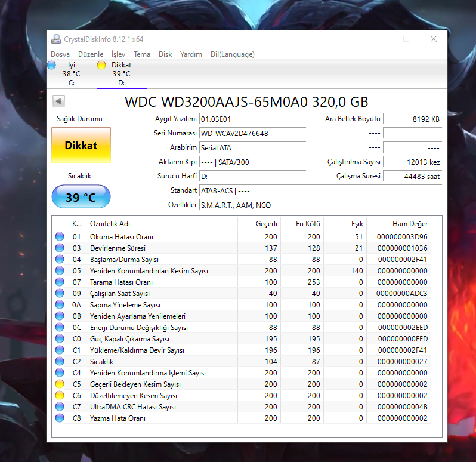Click the Özellikler field S.M.A.R.T., AAM, NCQ
The image size is (476, 462).
320,205
